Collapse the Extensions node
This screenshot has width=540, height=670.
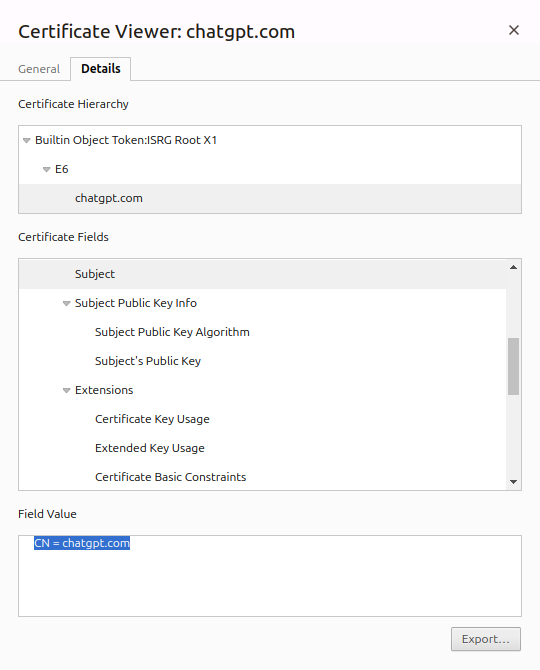pos(66,390)
